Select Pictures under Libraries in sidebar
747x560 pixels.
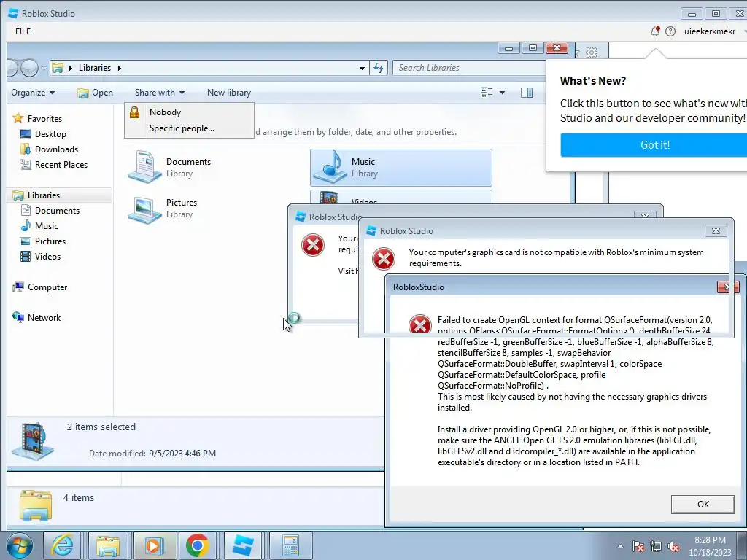50,241
